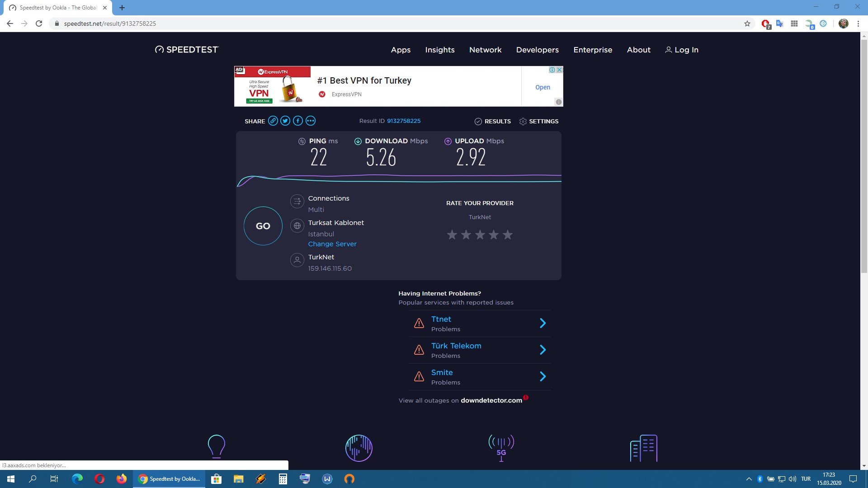This screenshot has width=868, height=488.
Task: Open About menu
Action: click(x=639, y=50)
